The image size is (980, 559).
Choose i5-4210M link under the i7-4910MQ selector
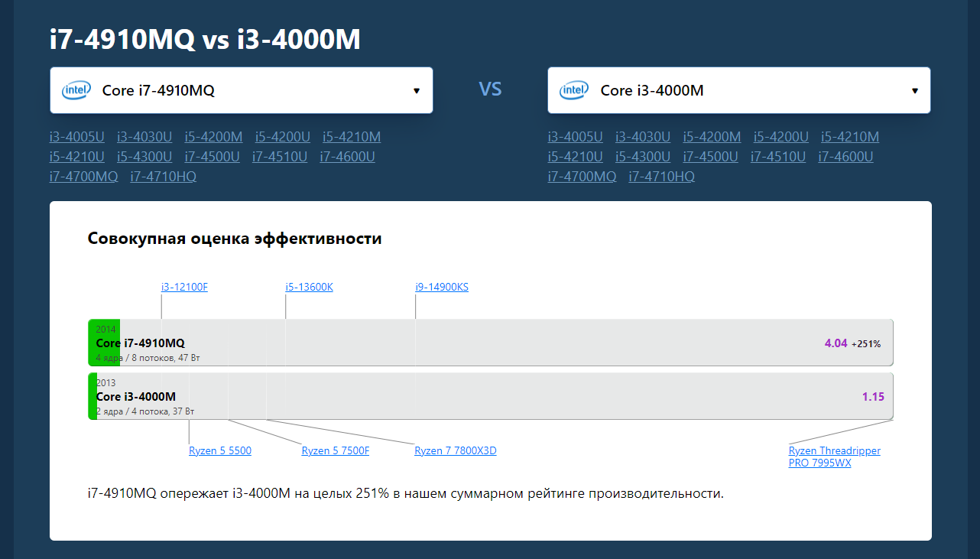point(352,137)
